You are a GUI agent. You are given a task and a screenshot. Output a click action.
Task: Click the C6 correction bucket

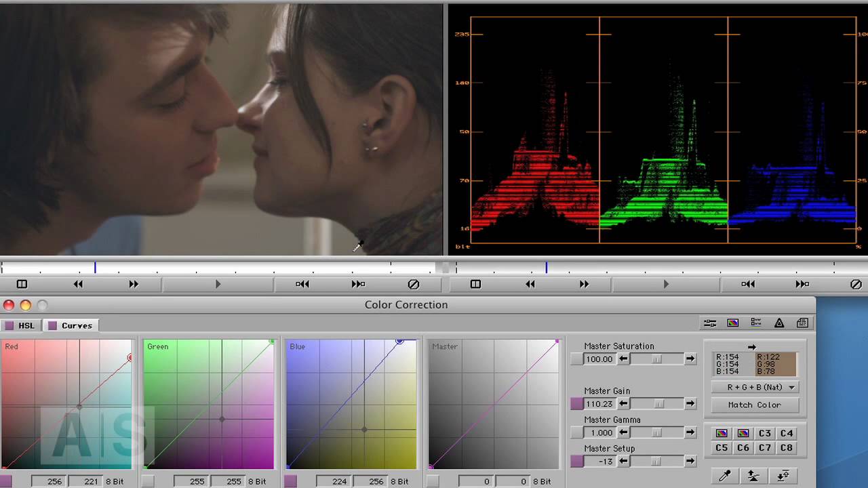click(743, 448)
